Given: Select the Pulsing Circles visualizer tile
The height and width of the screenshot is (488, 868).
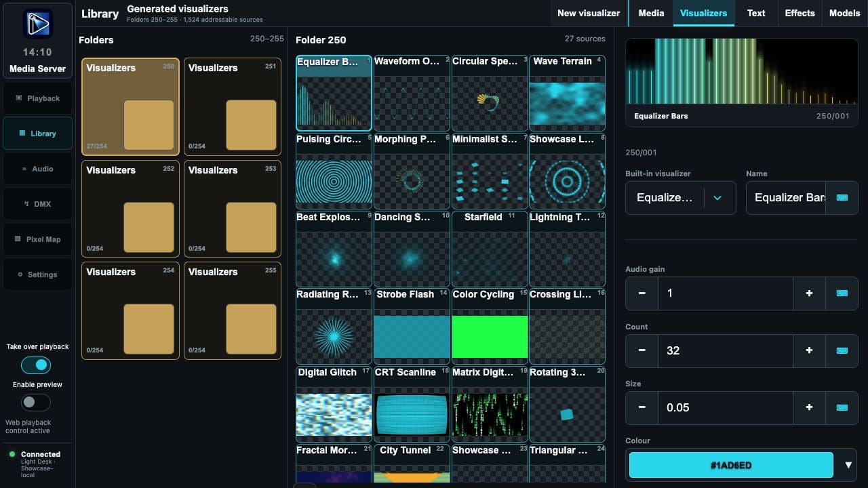Looking at the screenshot, I should tap(334, 171).
